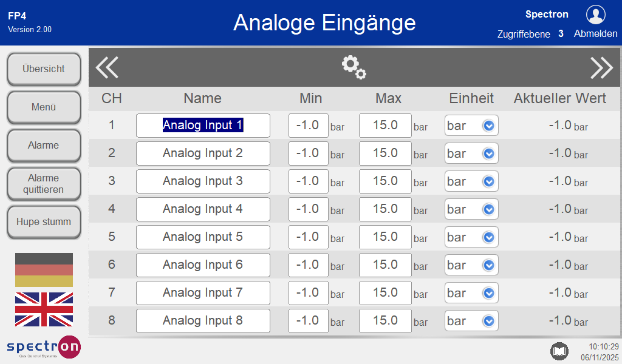622x364 pixels.
Task: Click the Min value field for channel 5
Action: [309, 237]
